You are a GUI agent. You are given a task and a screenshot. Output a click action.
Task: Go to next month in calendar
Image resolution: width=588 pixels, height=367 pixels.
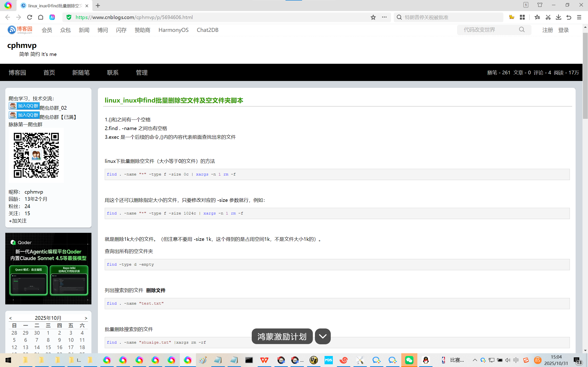click(86, 318)
